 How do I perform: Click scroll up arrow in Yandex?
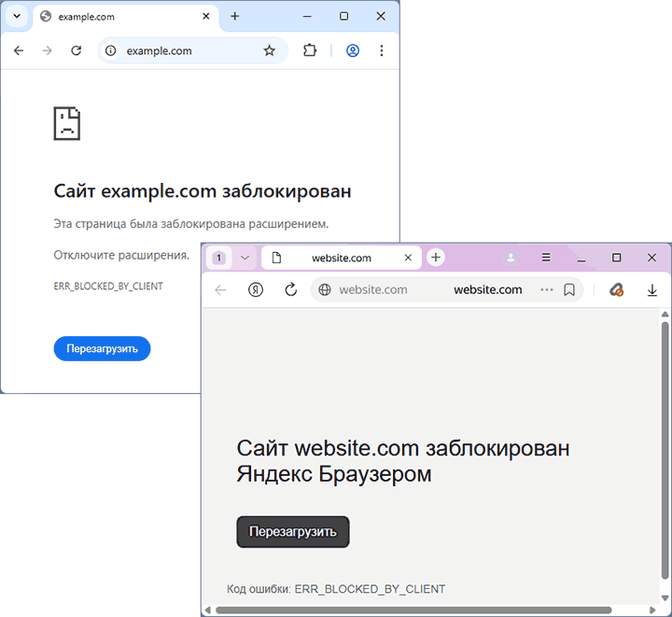coord(665,314)
